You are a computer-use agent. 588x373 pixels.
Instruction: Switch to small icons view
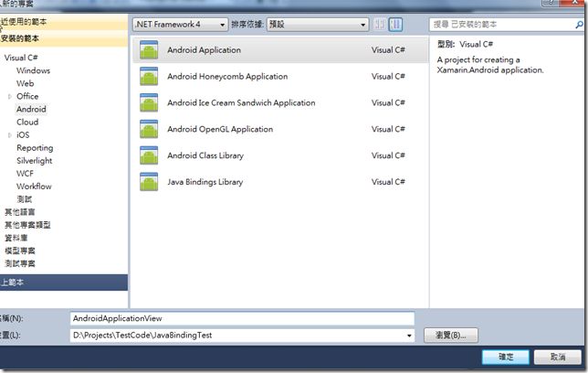(x=380, y=25)
